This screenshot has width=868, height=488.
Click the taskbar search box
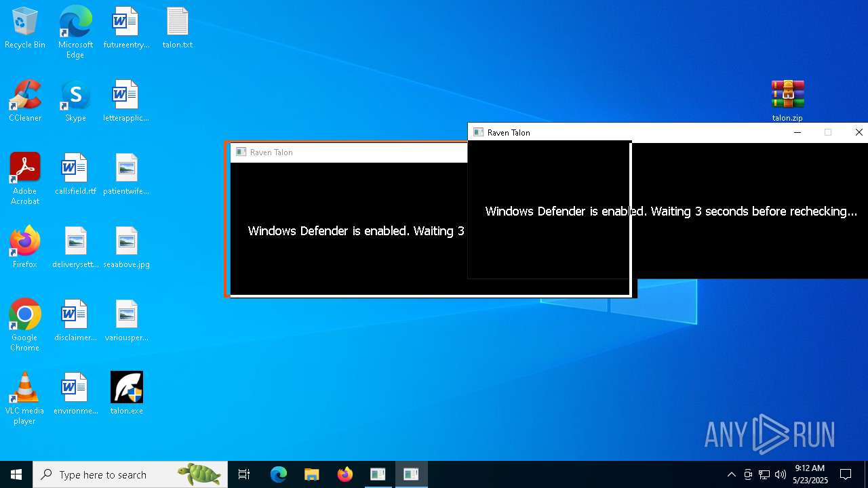(x=130, y=474)
